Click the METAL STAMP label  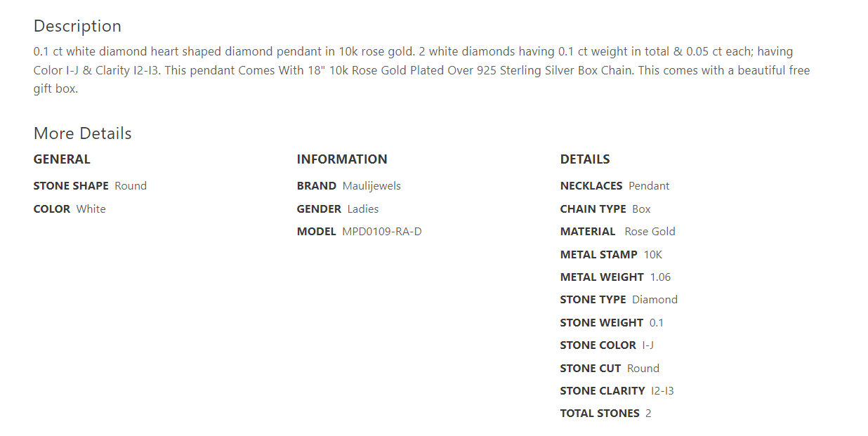click(x=598, y=255)
